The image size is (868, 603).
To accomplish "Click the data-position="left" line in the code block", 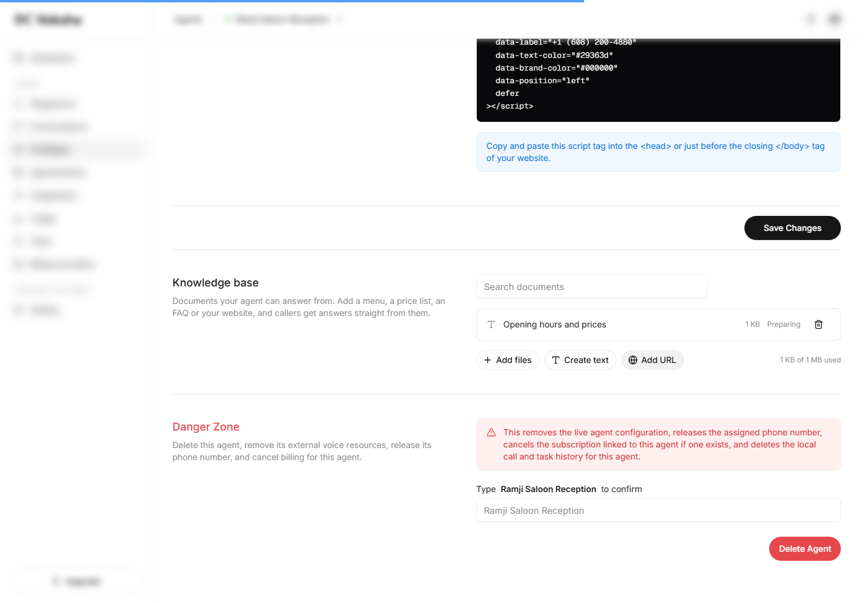I will tap(542, 81).
